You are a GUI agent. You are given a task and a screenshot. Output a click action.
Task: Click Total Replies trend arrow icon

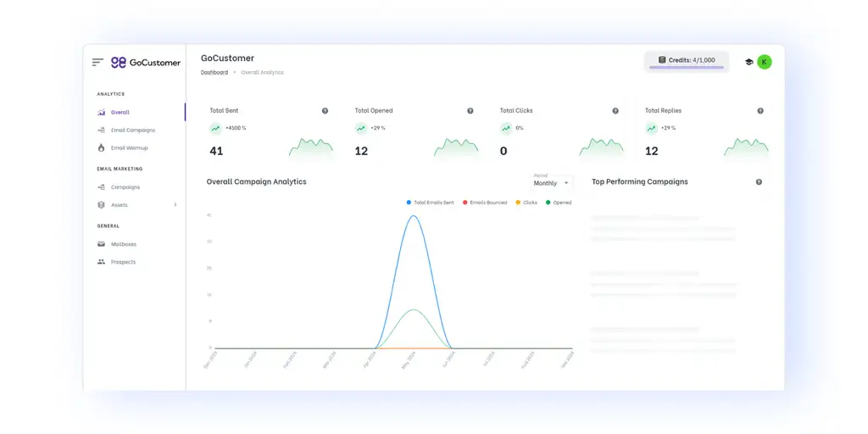click(651, 128)
